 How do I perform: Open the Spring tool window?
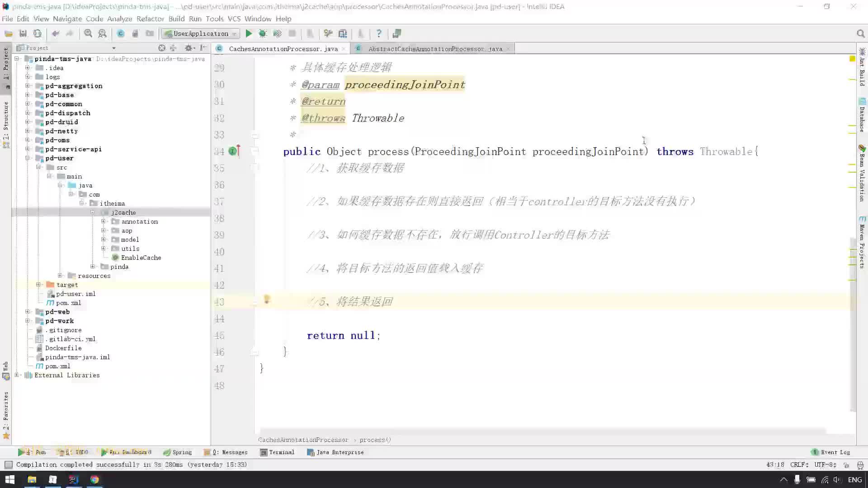coord(178,452)
